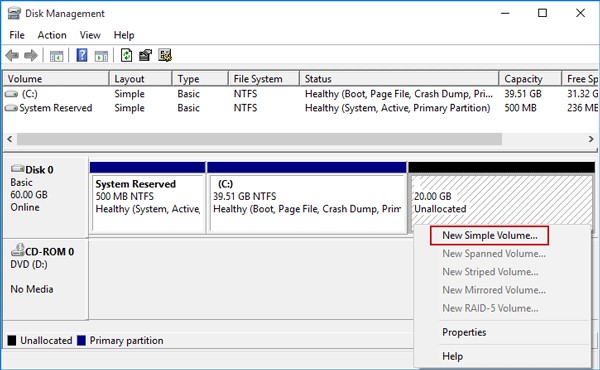Sort by the Layout column header
Screen dimensions: 600x370
pos(140,79)
